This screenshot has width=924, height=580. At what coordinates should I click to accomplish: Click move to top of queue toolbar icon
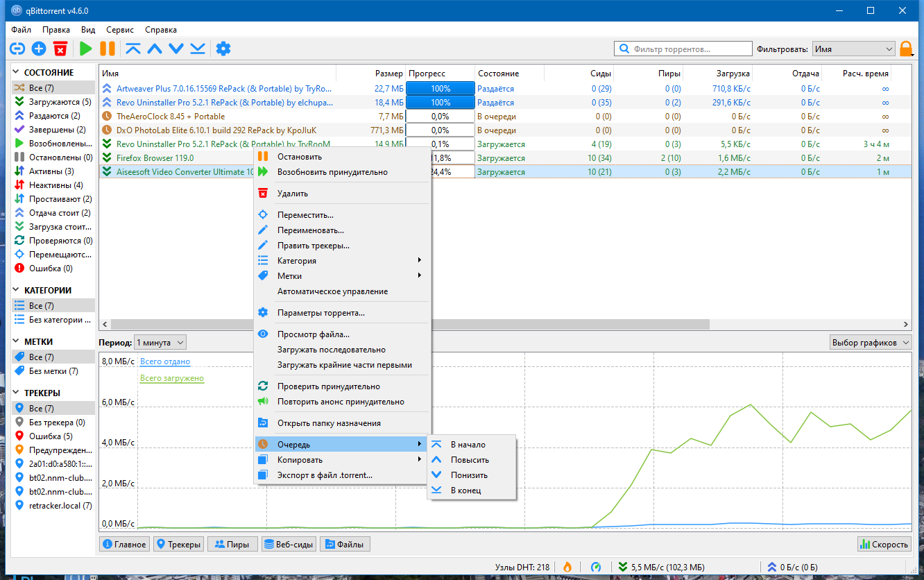[x=132, y=49]
